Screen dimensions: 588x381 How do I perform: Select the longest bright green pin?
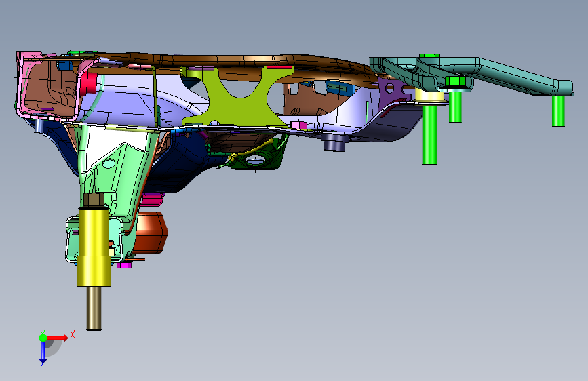[x=429, y=134]
